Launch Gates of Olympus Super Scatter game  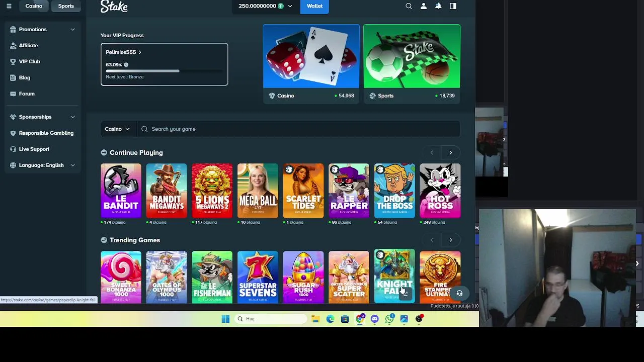point(349,277)
